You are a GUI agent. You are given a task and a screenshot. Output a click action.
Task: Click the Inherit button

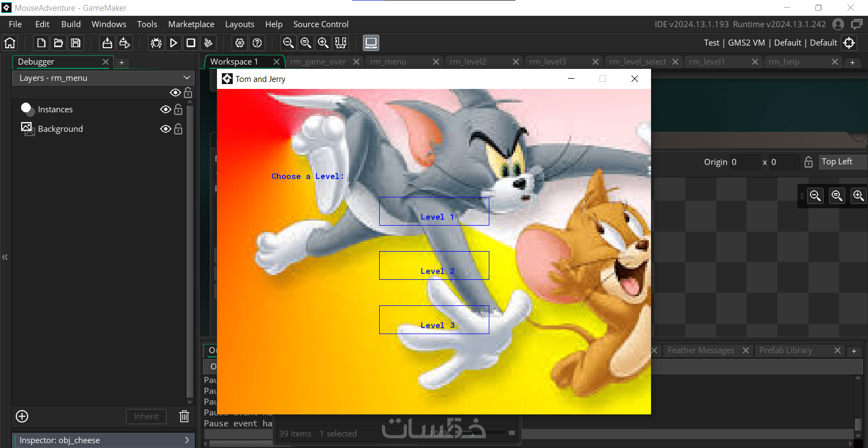pos(146,417)
